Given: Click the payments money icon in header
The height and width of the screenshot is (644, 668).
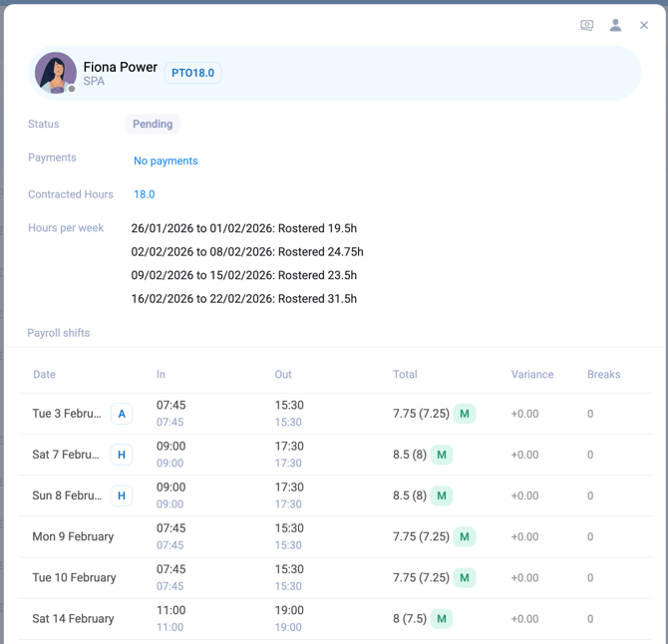Looking at the screenshot, I should pyautogui.click(x=587, y=26).
